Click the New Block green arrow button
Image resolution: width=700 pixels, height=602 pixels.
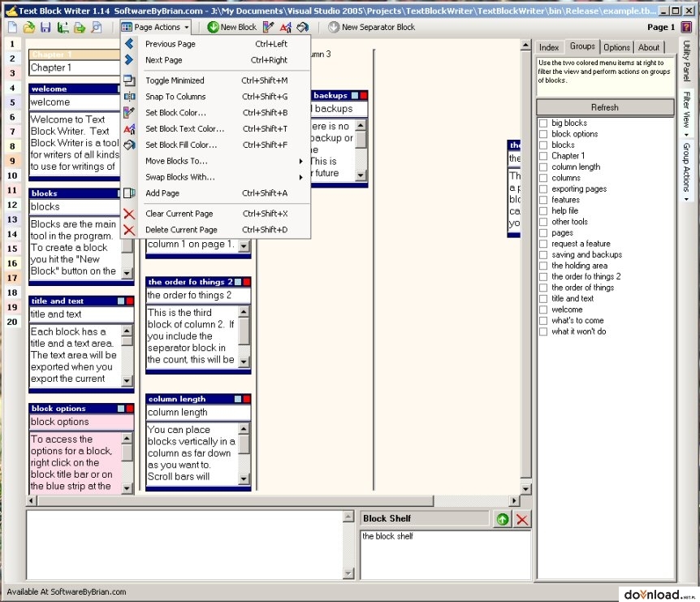[231, 28]
